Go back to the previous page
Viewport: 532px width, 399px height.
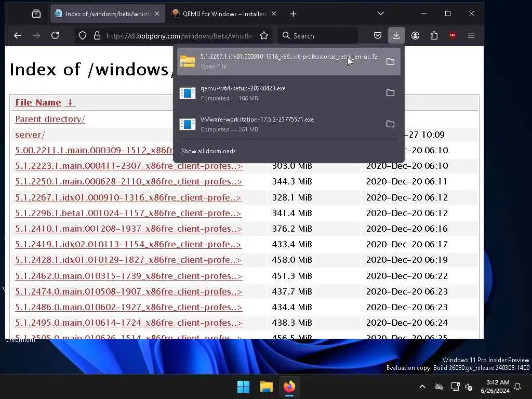tap(18, 35)
